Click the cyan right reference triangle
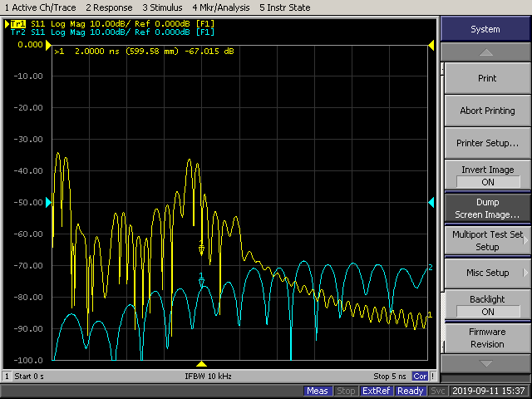This screenshot has width=532, height=399. coord(431,203)
